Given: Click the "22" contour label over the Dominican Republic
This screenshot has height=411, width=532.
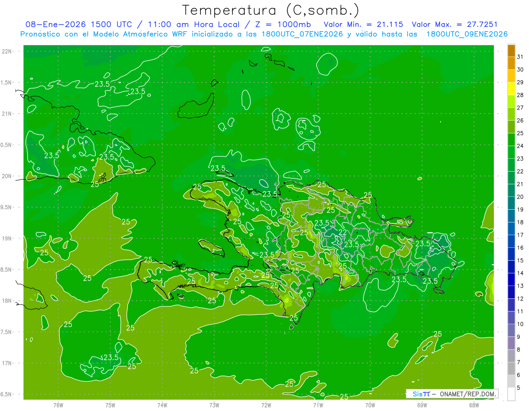Looking at the screenshot, I should [x=343, y=232].
